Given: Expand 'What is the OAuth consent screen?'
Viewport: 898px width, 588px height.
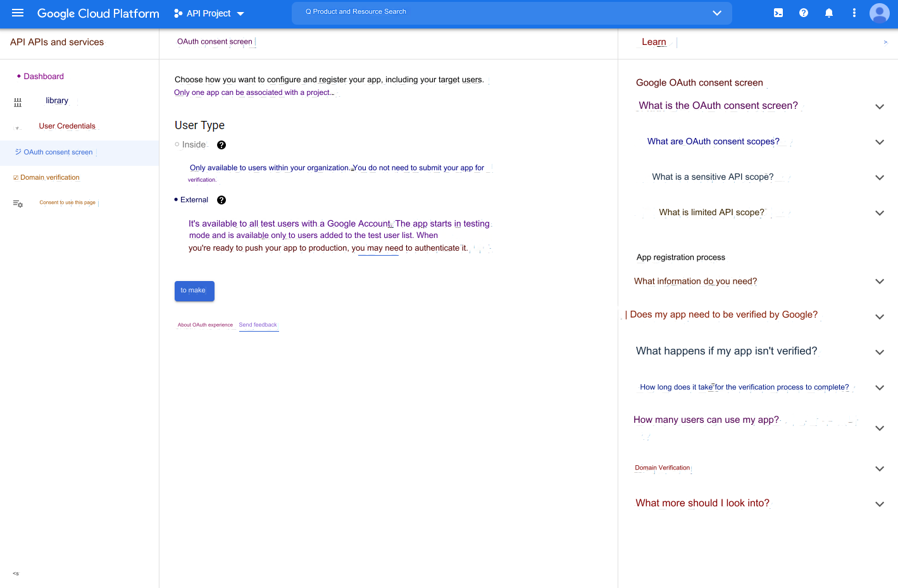Looking at the screenshot, I should click(x=880, y=106).
